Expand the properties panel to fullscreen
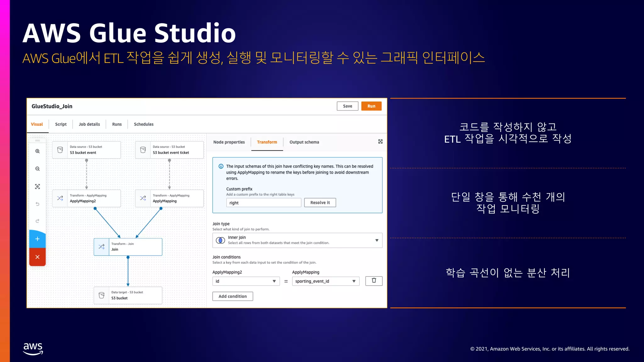 (x=380, y=142)
